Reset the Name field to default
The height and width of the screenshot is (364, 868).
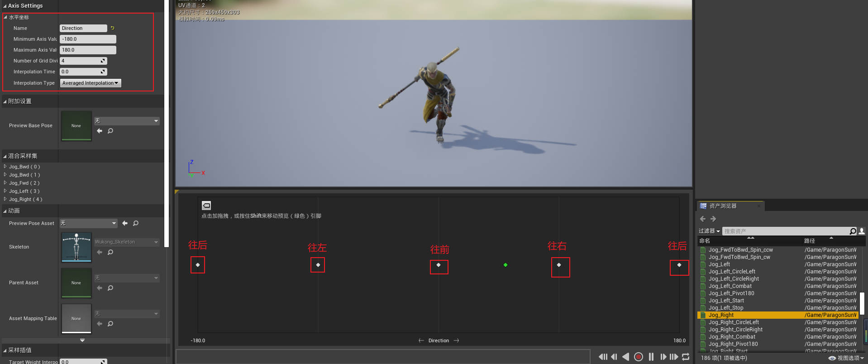click(113, 28)
